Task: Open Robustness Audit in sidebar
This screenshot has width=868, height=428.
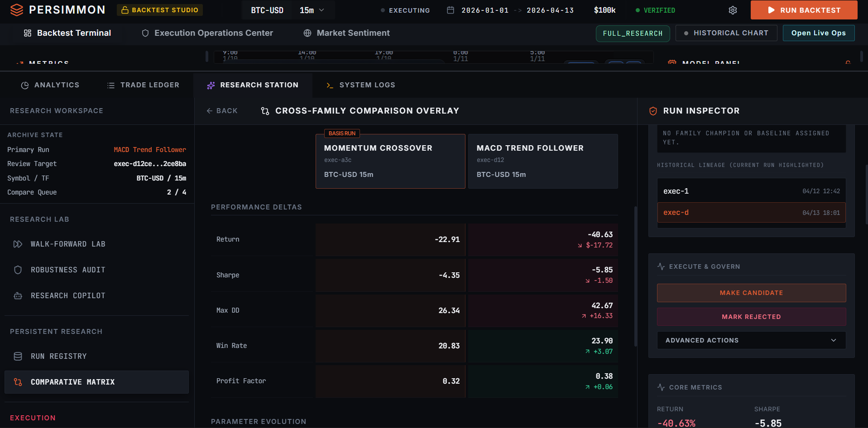Action: pos(96,270)
